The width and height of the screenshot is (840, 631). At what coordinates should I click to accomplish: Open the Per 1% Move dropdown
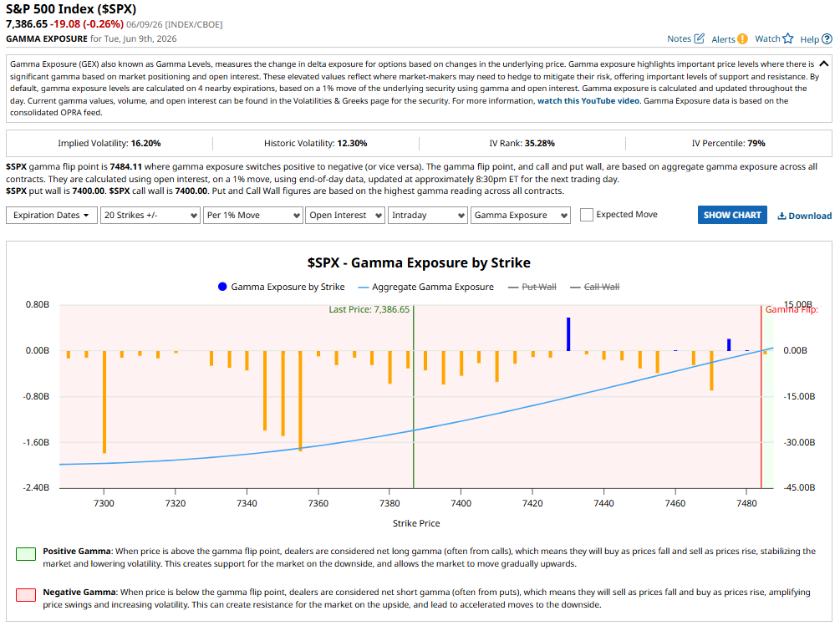(253, 216)
